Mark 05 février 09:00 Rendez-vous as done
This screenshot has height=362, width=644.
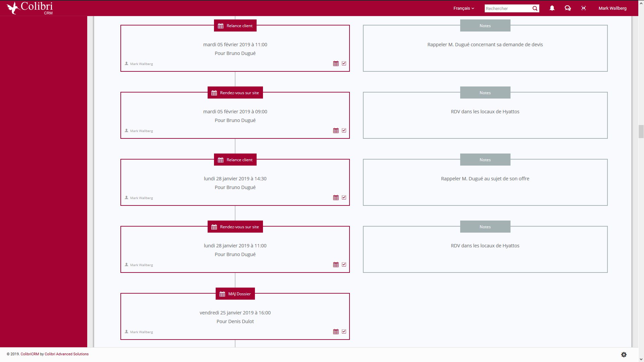click(x=344, y=130)
